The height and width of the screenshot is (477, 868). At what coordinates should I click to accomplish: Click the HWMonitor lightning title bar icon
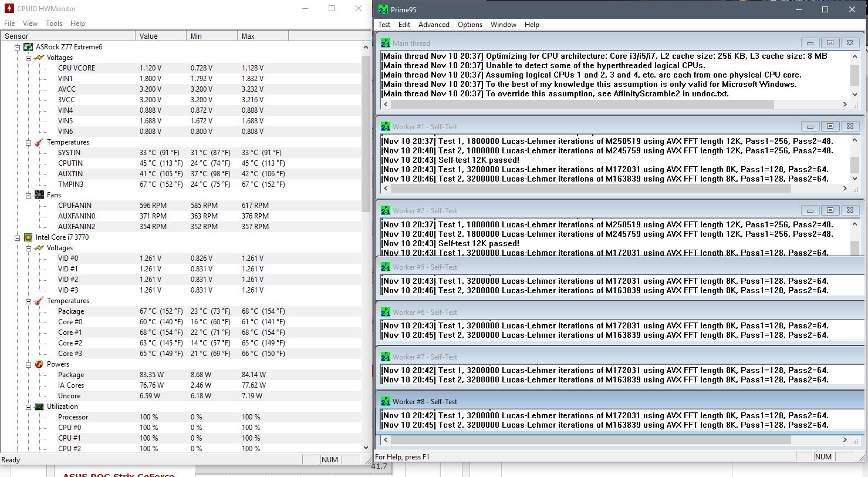click(9, 9)
